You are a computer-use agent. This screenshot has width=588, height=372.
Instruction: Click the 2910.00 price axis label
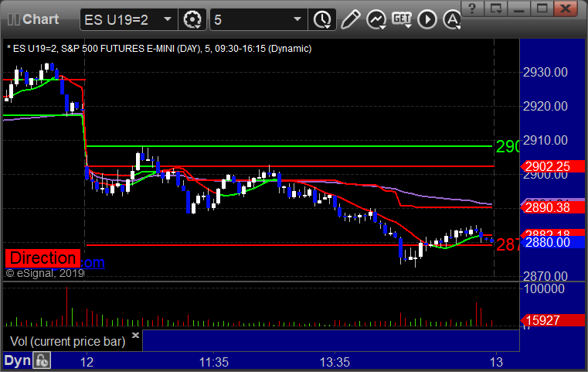pyautogui.click(x=546, y=141)
